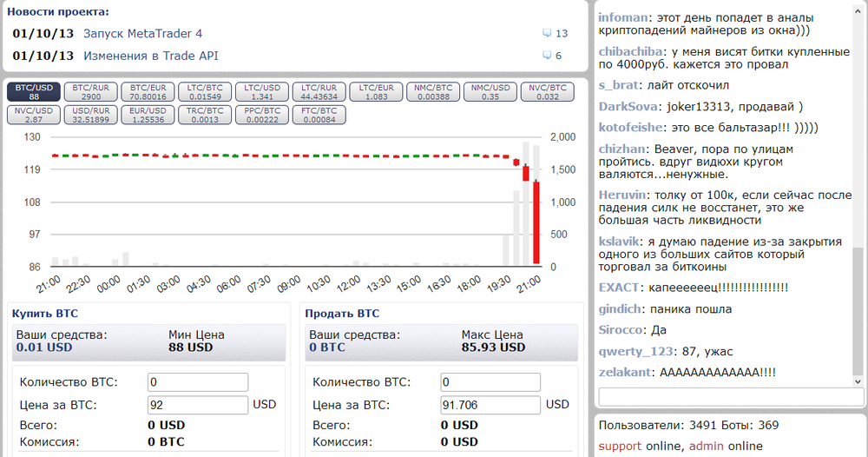The image size is (868, 457).
Task: Click username kotofeishe in chat
Action: click(x=630, y=128)
